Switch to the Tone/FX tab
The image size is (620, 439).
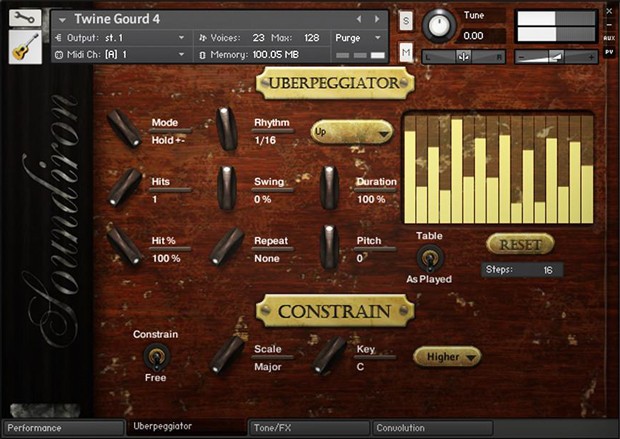coord(309,428)
